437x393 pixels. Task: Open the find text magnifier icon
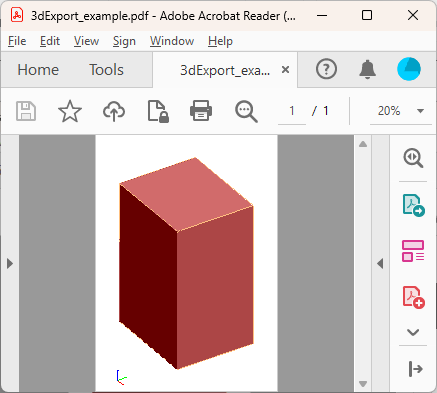click(x=246, y=111)
